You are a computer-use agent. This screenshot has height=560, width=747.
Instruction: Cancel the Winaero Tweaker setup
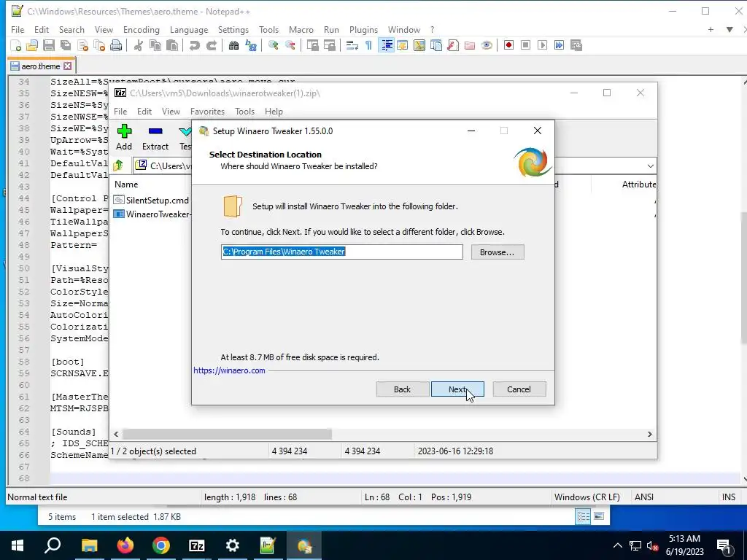click(519, 389)
